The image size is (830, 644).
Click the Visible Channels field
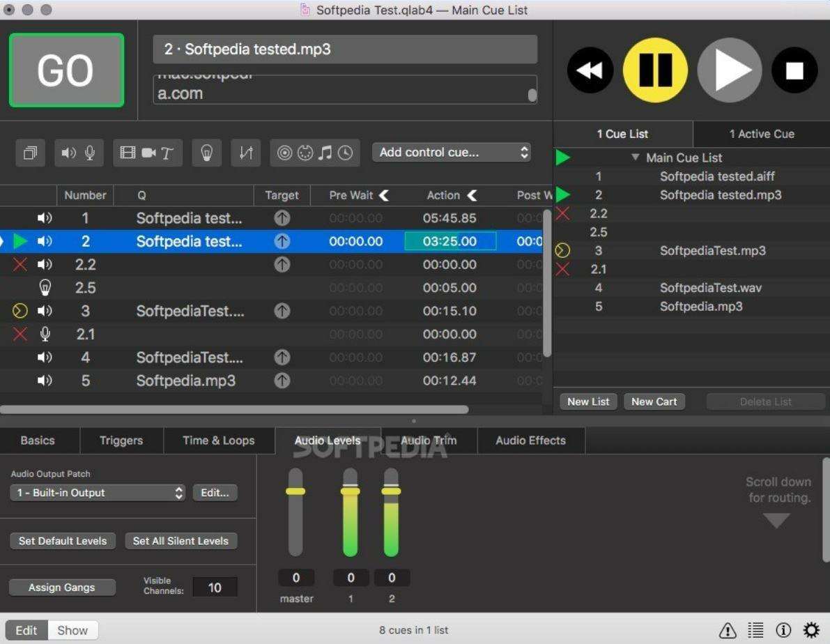[215, 588]
